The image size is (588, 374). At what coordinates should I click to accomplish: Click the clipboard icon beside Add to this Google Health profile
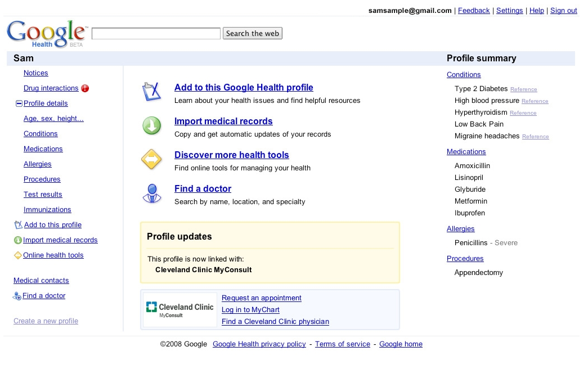pos(151,92)
